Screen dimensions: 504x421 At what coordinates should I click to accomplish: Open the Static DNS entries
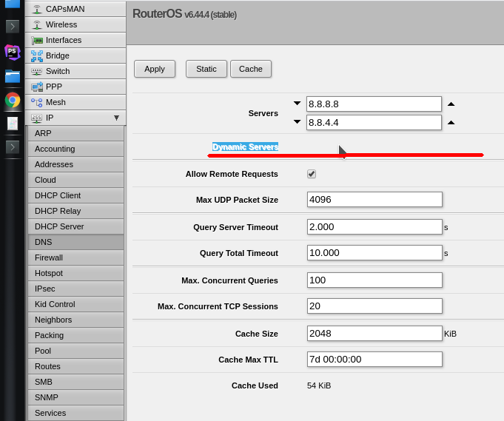coord(206,69)
